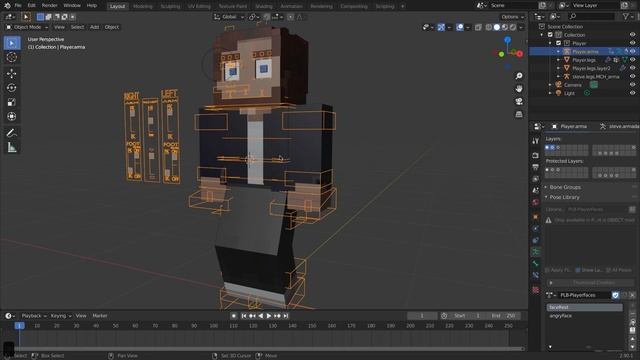Open the World properties tab

[536, 202]
